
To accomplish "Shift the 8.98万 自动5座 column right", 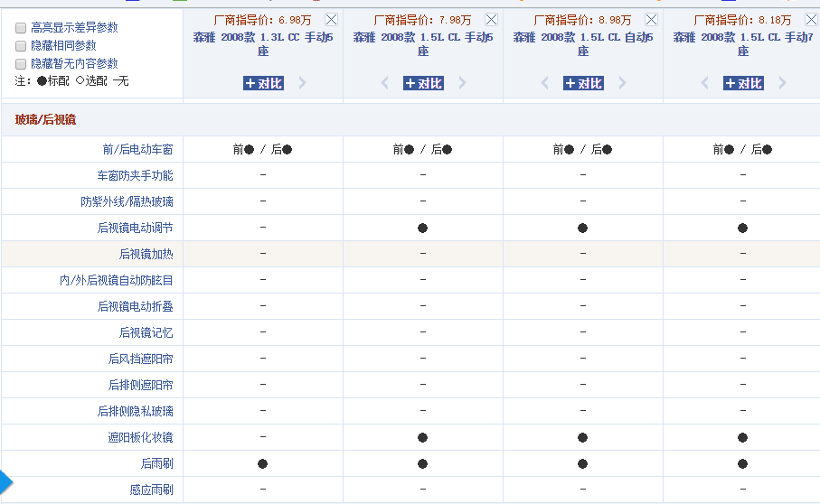I will tap(623, 83).
